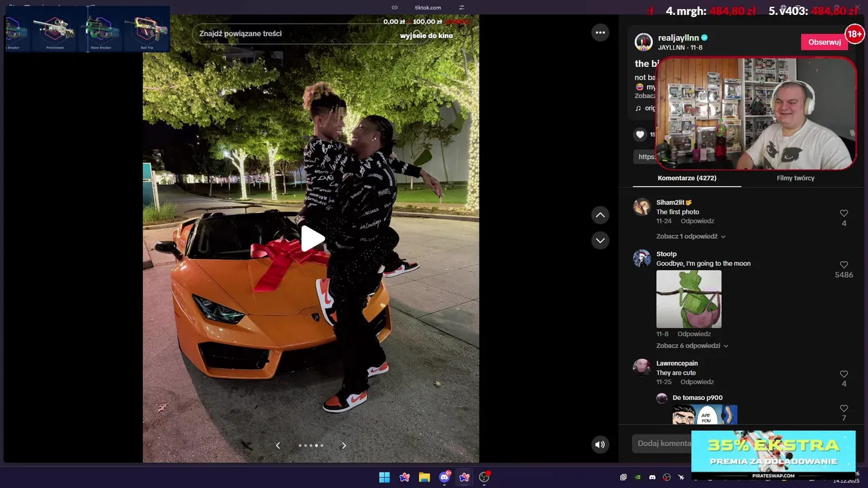Open the three-dot more options menu
The width and height of the screenshot is (868, 488).
[x=600, y=32]
